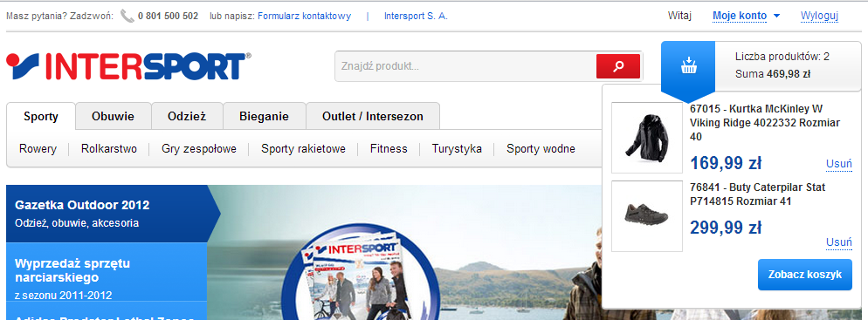
Task: Focus the Znajdź produkt search field
Action: pos(465,66)
